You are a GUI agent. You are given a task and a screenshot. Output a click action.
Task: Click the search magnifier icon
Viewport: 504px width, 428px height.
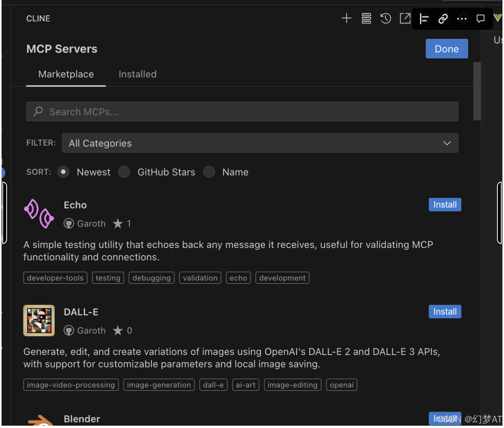click(x=38, y=111)
